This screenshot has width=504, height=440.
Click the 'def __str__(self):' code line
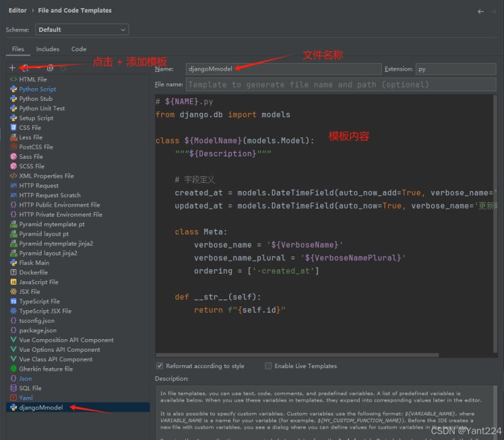coord(217,297)
